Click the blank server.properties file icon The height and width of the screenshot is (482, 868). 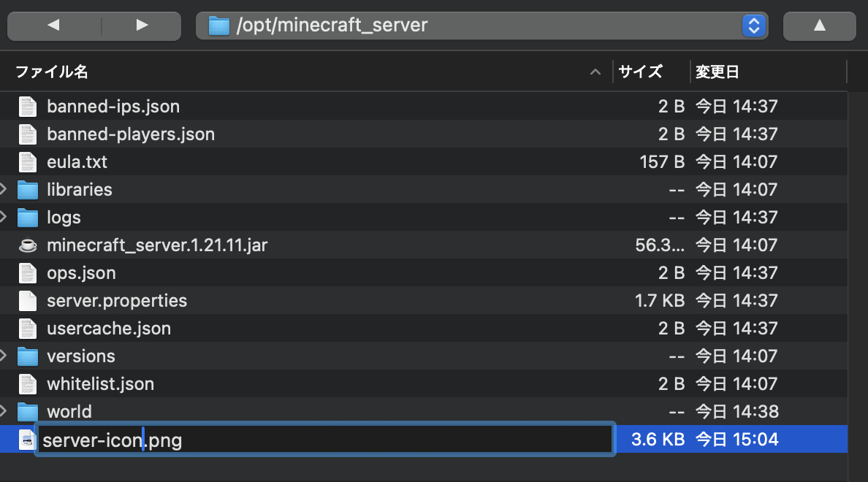[x=27, y=301]
